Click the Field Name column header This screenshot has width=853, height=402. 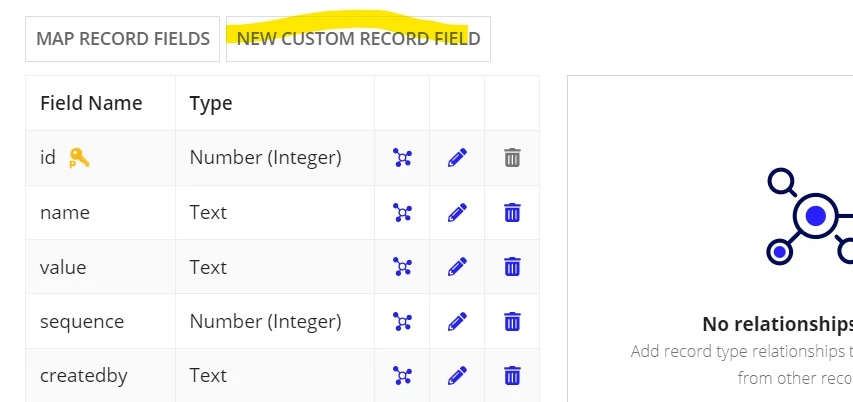pos(91,103)
